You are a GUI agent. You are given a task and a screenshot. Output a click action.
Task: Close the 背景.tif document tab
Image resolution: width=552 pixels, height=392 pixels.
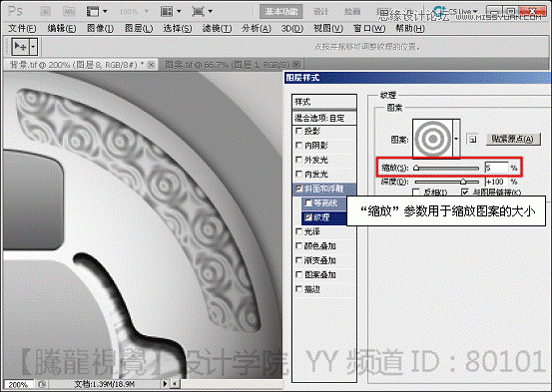[151, 65]
